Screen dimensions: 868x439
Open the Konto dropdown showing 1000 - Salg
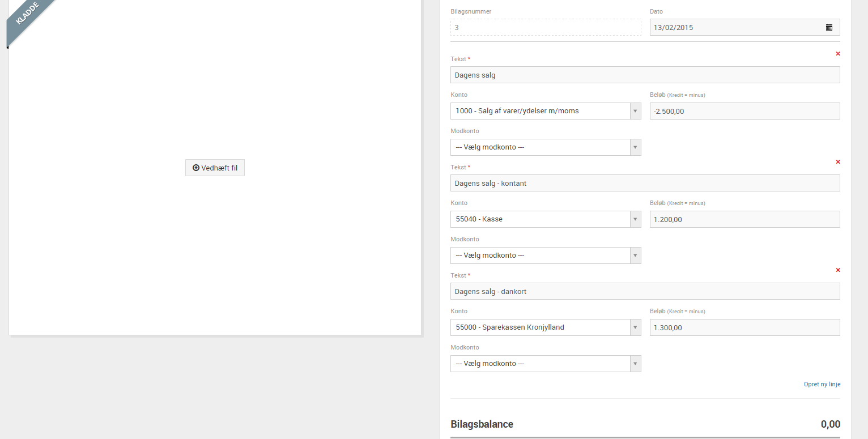point(545,111)
